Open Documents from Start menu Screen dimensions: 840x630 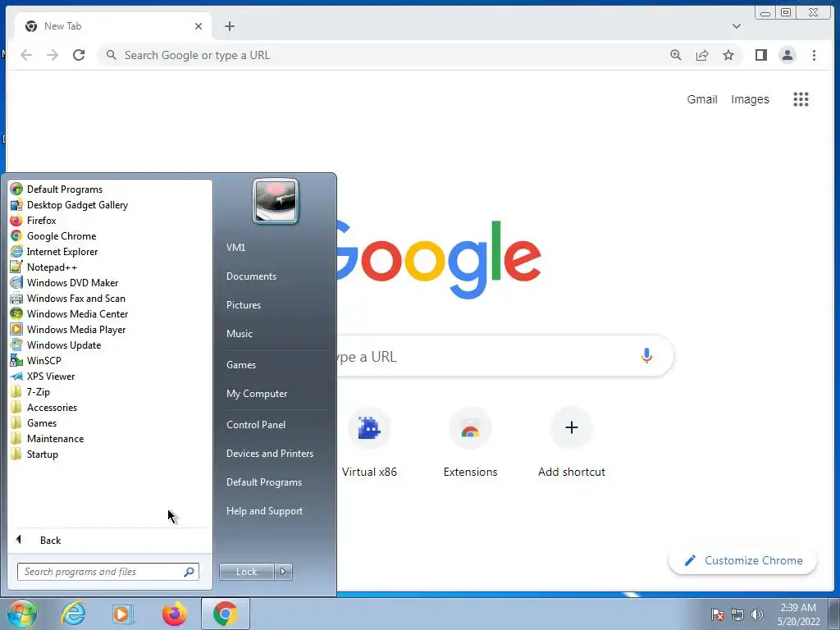251,276
